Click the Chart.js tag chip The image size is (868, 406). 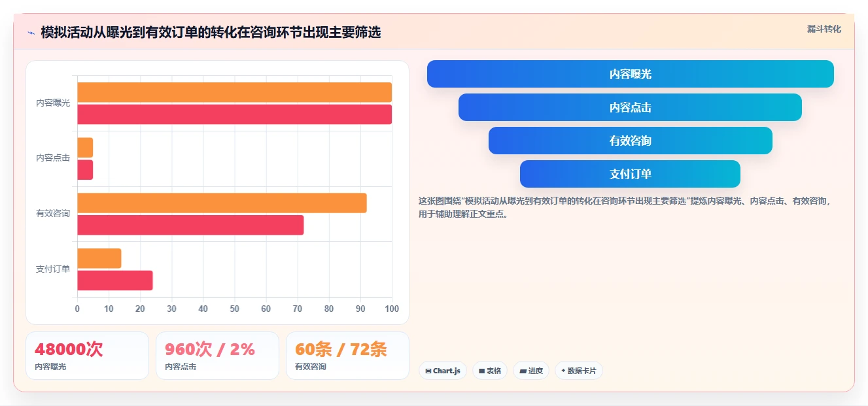pos(443,371)
